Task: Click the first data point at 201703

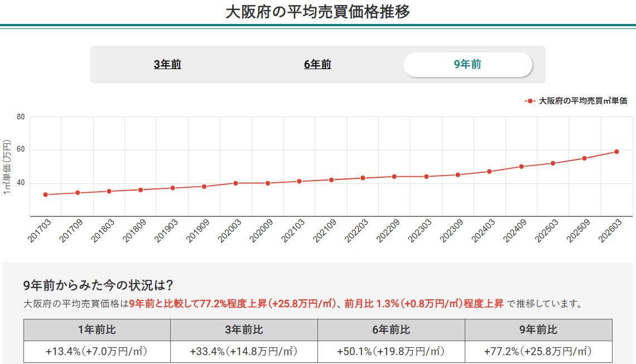Action: pos(45,195)
